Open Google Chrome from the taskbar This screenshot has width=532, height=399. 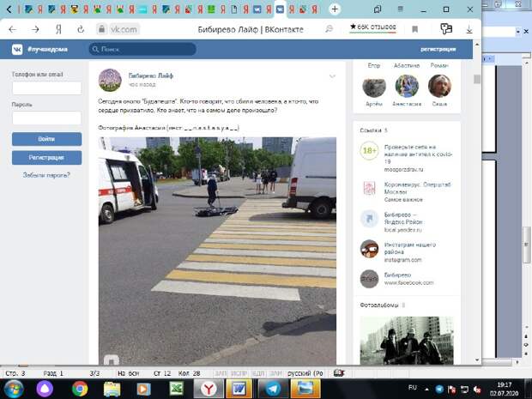pos(80,389)
